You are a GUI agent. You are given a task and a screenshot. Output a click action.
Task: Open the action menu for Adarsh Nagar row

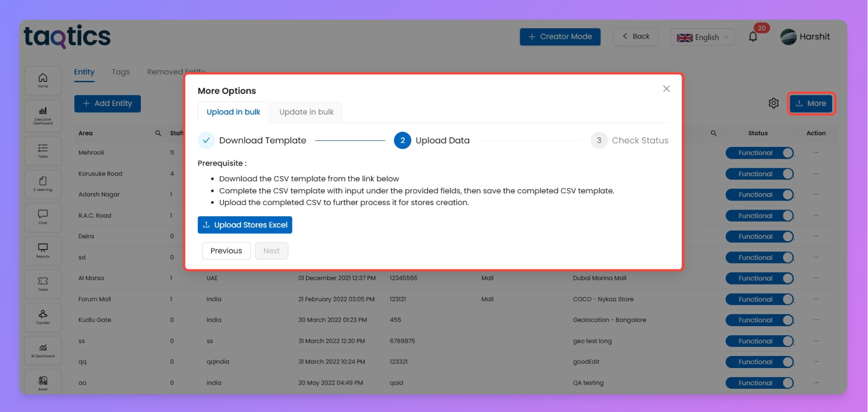coord(816,194)
